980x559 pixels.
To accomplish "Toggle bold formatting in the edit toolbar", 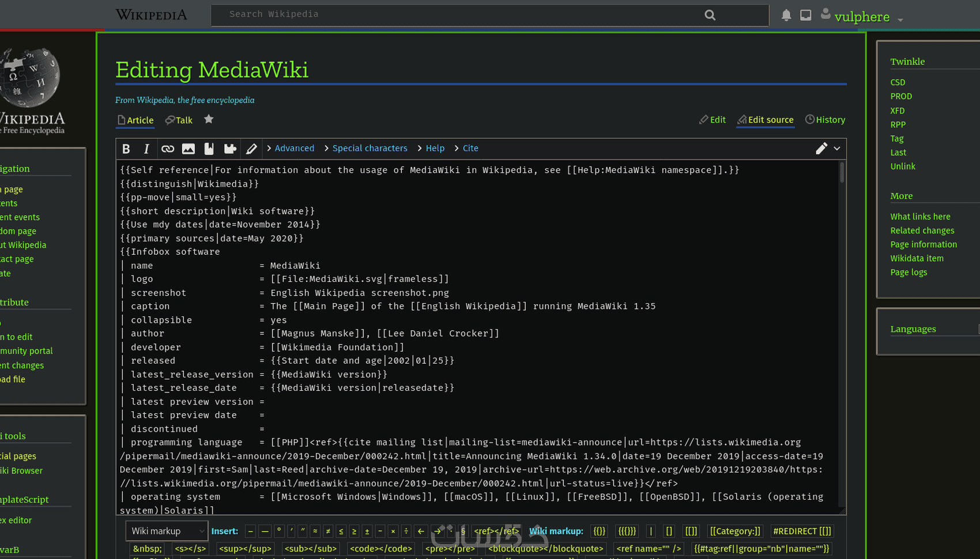I will 126,148.
